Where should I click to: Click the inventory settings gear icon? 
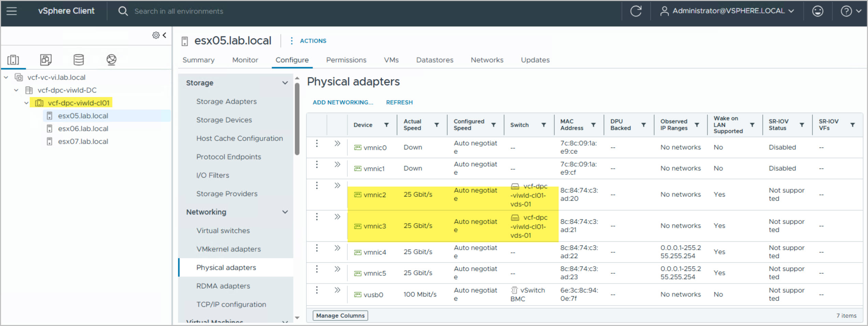click(x=156, y=35)
